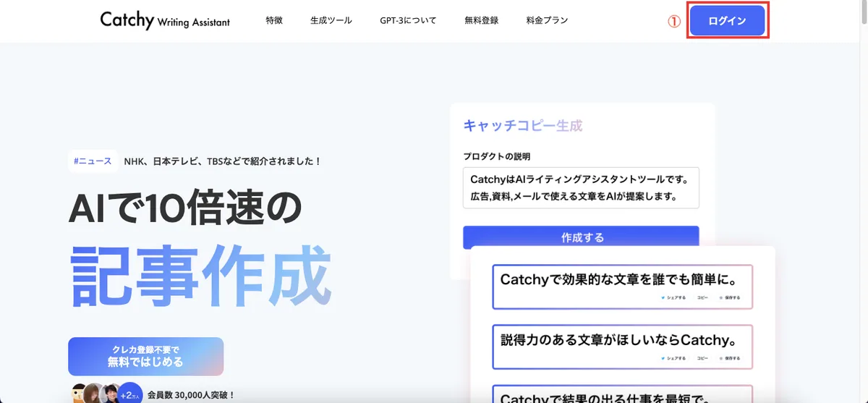Click the 会員数 30,000人突破！ text
This screenshot has height=403, width=868.
191,395
